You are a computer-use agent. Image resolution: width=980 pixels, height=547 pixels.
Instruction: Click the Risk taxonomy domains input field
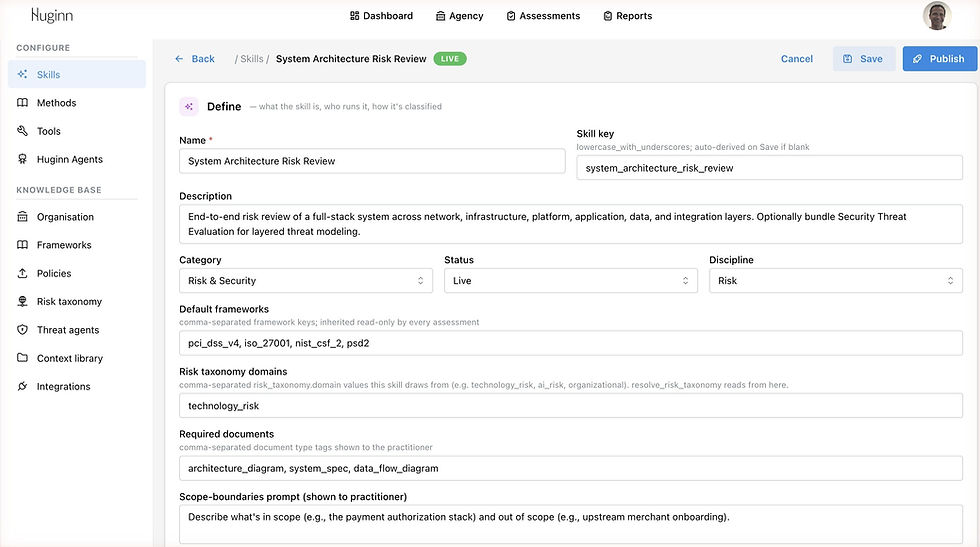coord(571,406)
